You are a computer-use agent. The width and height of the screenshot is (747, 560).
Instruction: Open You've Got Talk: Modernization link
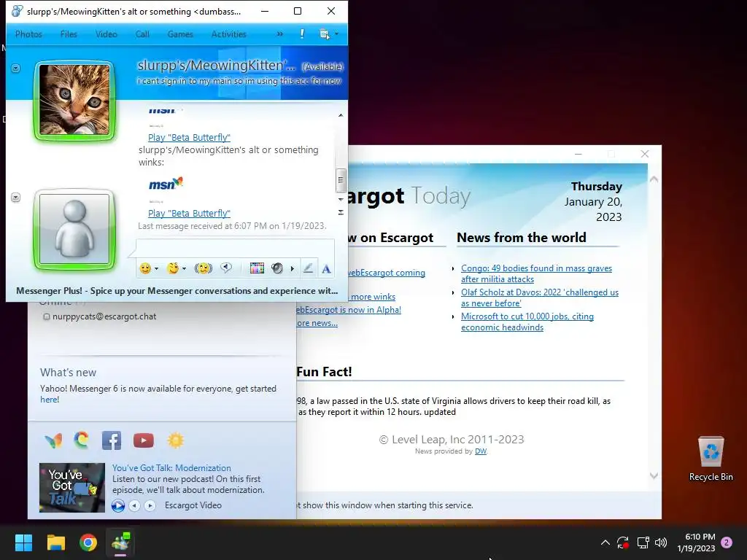171,468
